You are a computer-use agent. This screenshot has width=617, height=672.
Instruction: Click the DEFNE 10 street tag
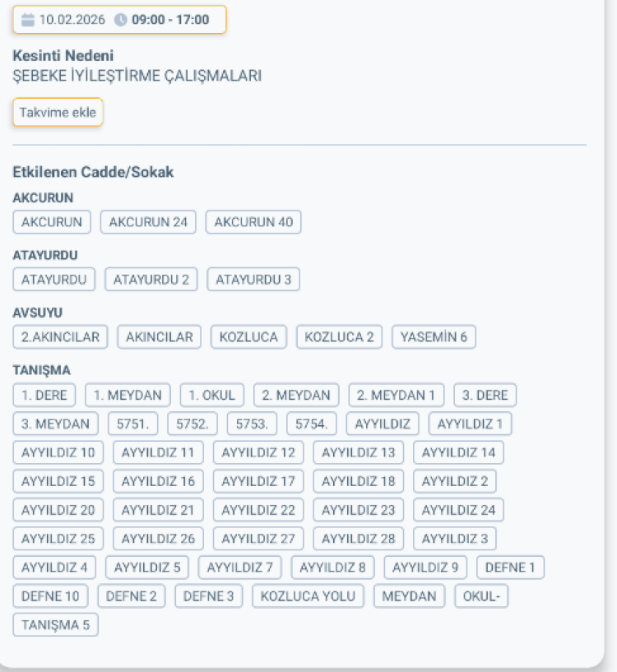50,596
